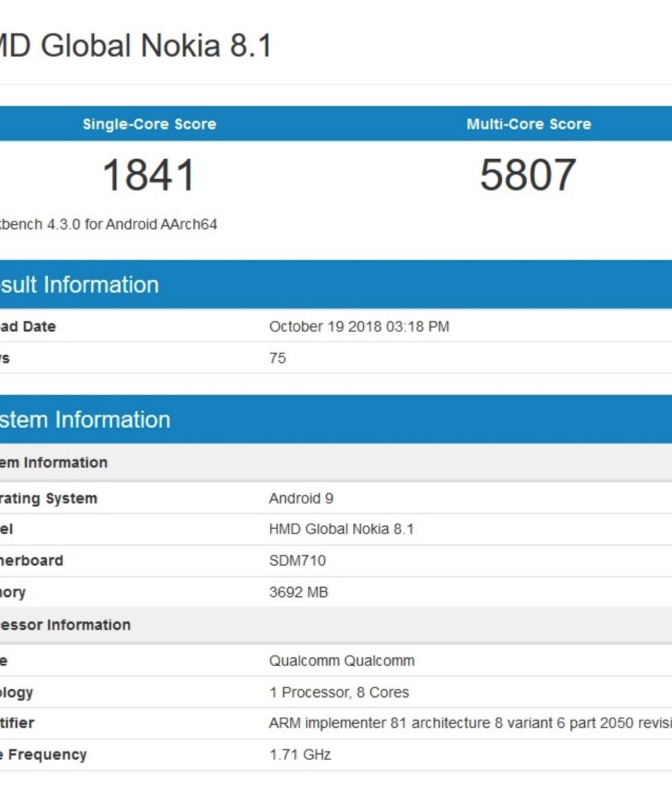This screenshot has width=672, height=806.
Task: Select the Single-Core Score header
Action: click(149, 124)
